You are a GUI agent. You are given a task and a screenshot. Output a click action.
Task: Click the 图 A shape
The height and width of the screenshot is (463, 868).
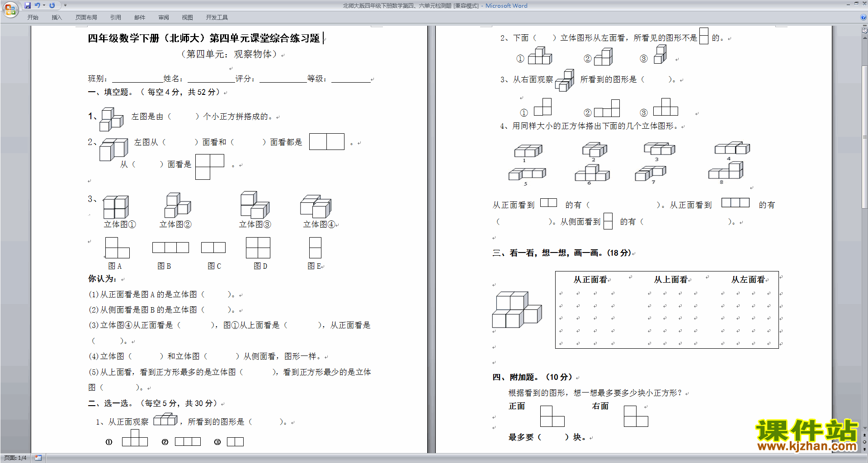[118, 248]
